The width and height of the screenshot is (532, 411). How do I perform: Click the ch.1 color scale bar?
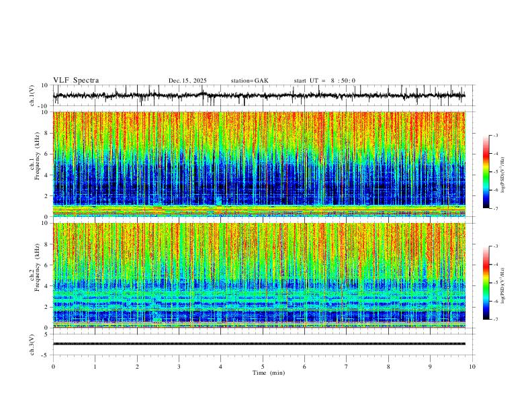[486, 172]
